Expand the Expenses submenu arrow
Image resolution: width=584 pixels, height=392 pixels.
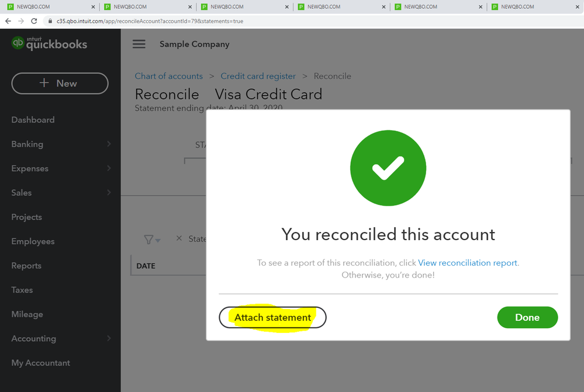coord(109,169)
